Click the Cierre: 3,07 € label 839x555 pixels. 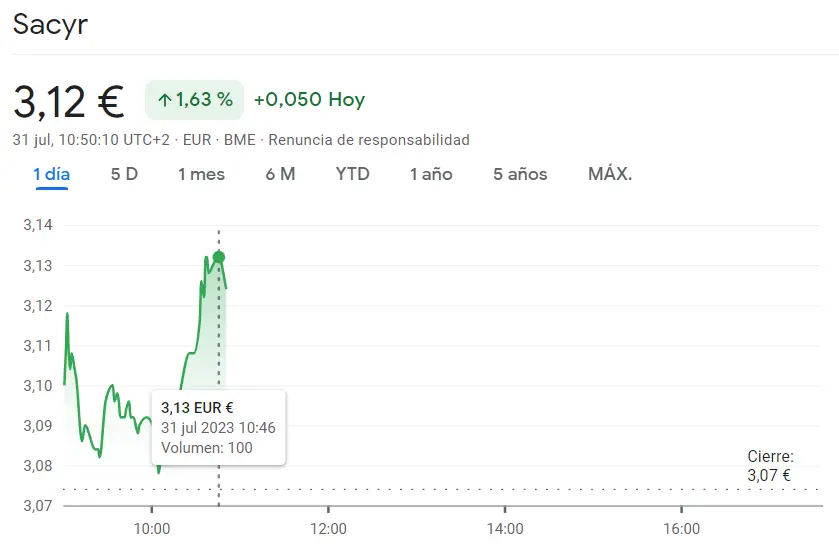click(x=770, y=466)
